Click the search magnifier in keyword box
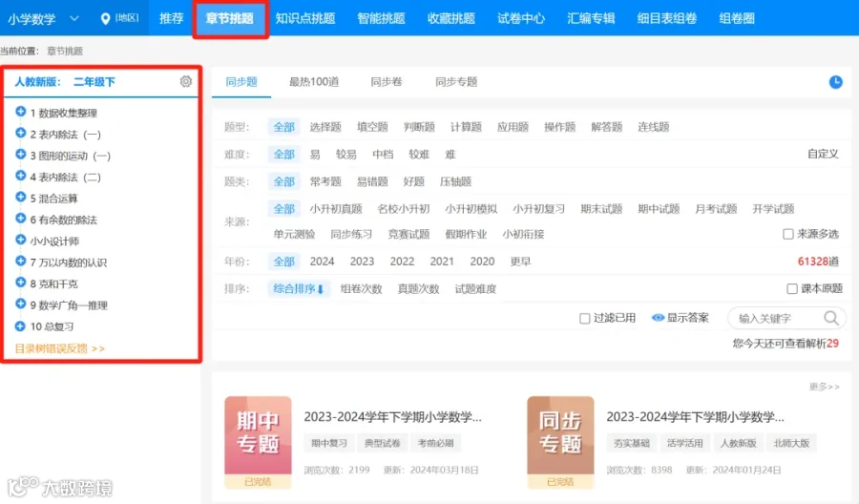Screen dimensions: 859x504 click(831, 318)
